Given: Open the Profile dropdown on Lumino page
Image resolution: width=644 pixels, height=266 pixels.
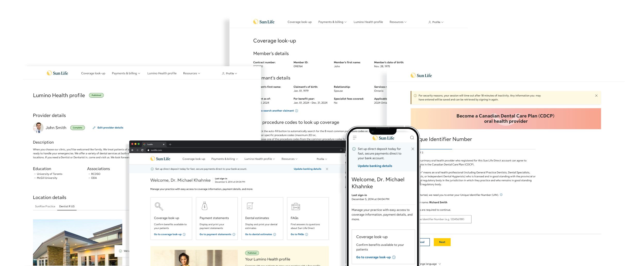Looking at the screenshot, I should [x=230, y=73].
